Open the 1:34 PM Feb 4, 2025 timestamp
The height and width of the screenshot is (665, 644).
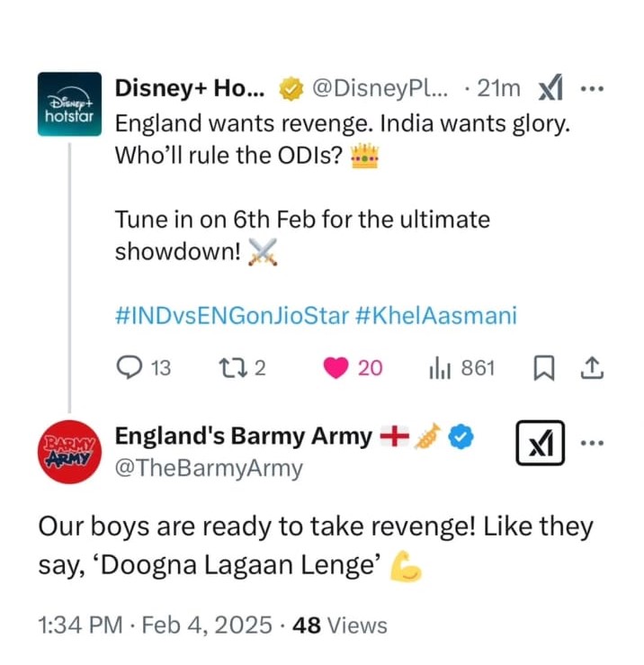[153, 625]
